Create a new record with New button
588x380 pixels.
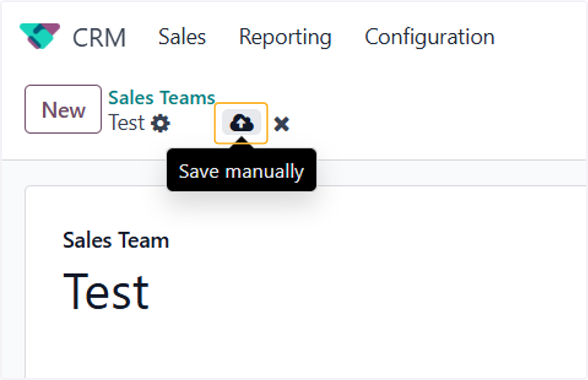[63, 109]
